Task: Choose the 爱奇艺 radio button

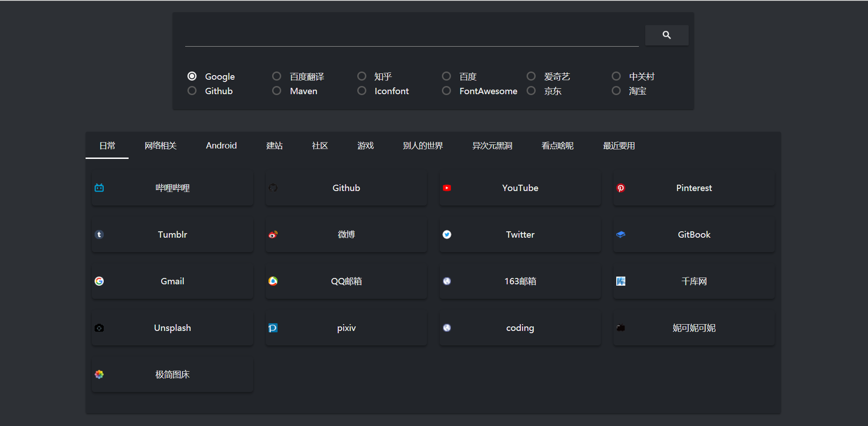Action: [x=531, y=76]
